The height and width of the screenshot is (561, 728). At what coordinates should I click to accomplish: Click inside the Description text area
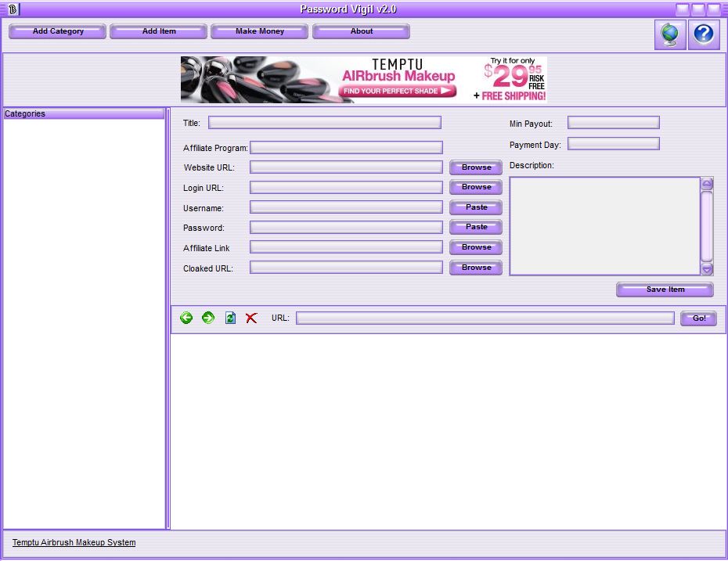point(604,226)
